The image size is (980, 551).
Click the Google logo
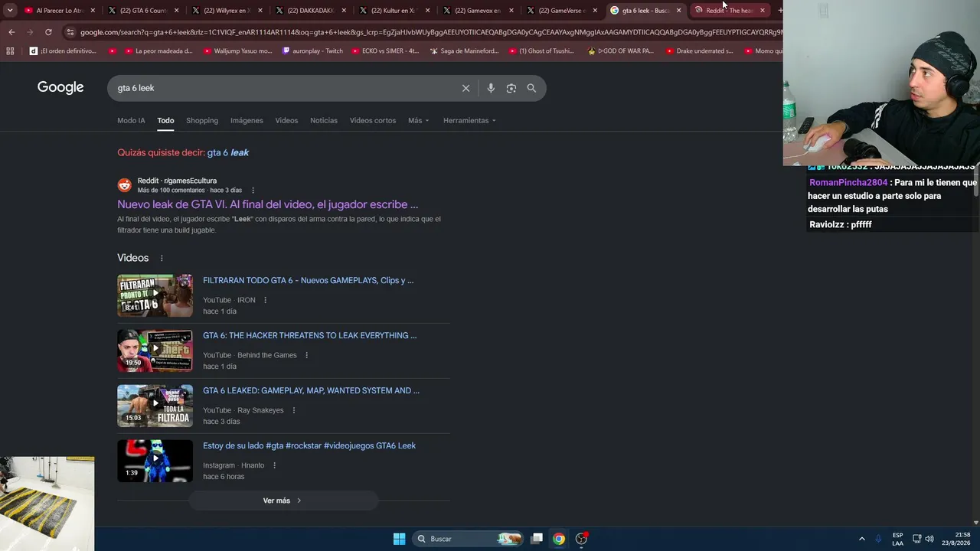(x=60, y=87)
